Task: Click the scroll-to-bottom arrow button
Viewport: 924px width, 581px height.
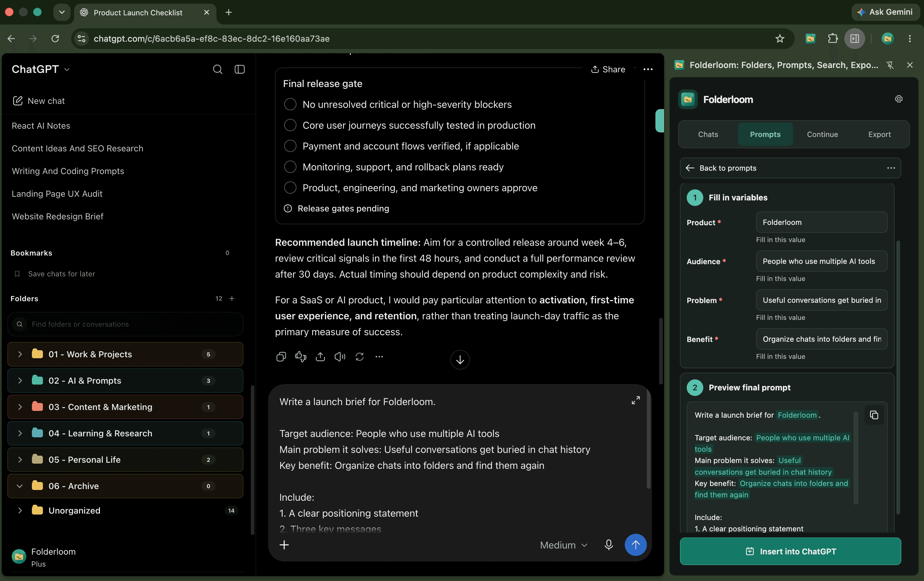Action: point(460,360)
